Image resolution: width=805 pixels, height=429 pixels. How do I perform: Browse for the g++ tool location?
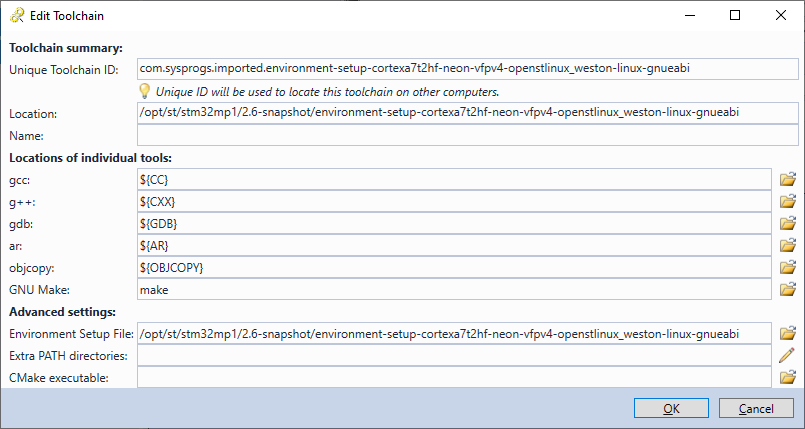(788, 201)
